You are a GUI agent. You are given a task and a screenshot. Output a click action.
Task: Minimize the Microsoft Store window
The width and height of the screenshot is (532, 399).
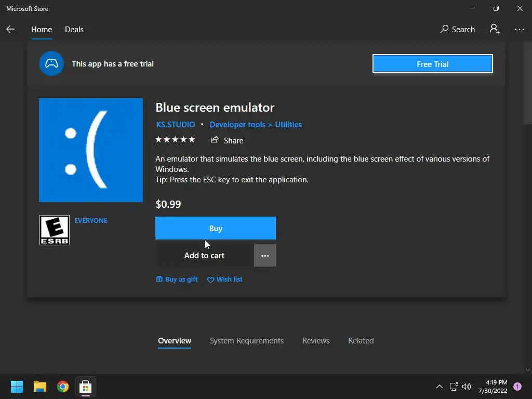(x=472, y=8)
